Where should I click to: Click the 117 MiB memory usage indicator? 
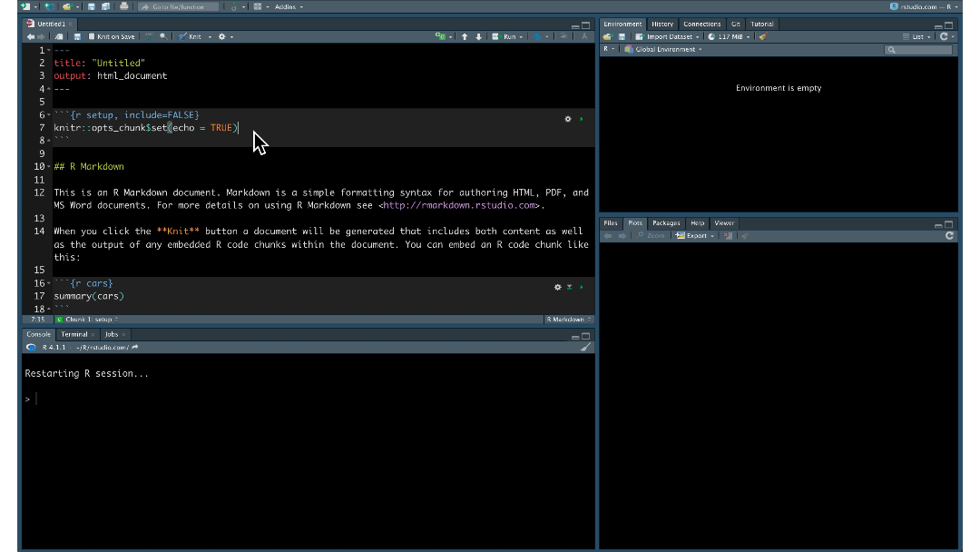[x=730, y=37]
